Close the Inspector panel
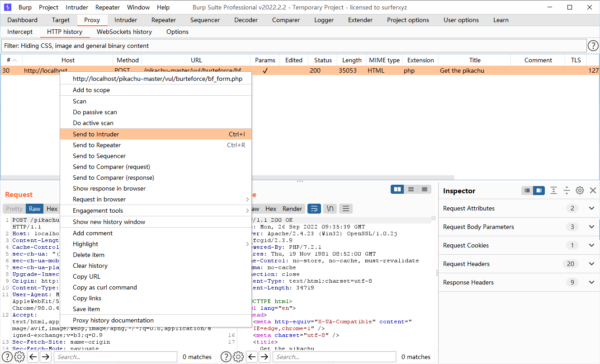600x364 pixels. [593, 191]
